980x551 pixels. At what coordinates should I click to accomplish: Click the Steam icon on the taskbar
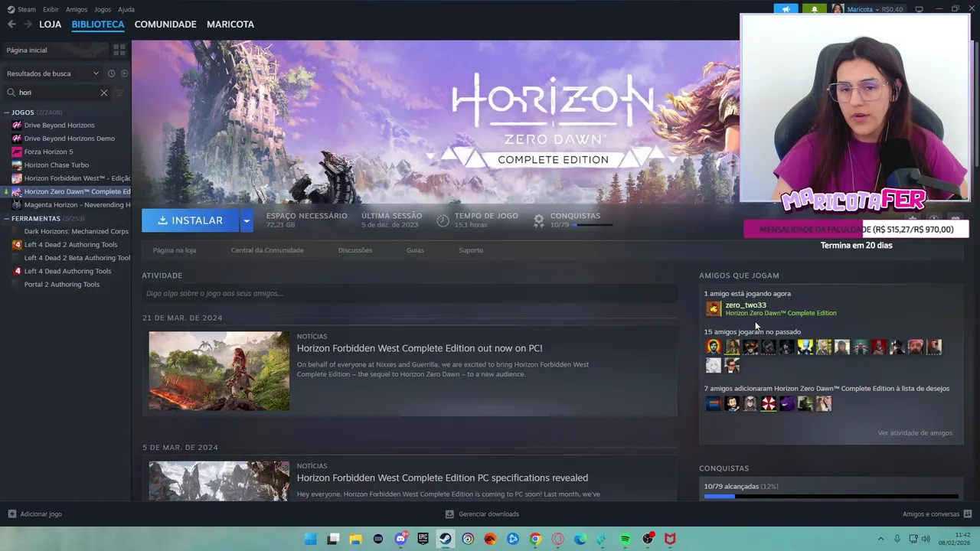click(x=445, y=539)
